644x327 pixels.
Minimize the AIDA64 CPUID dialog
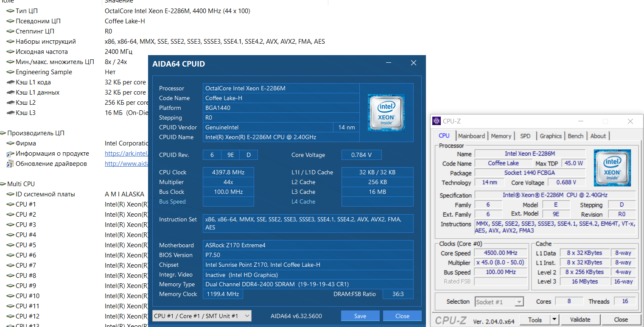pyautogui.click(x=389, y=63)
